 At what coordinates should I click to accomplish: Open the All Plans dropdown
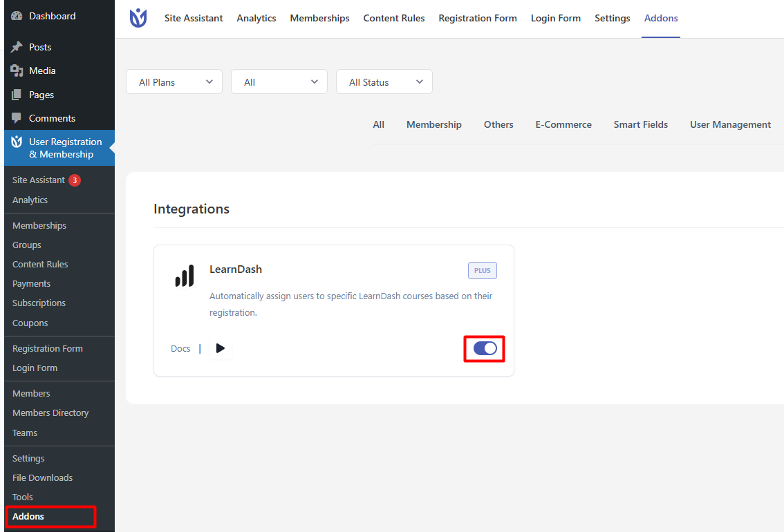tap(174, 82)
